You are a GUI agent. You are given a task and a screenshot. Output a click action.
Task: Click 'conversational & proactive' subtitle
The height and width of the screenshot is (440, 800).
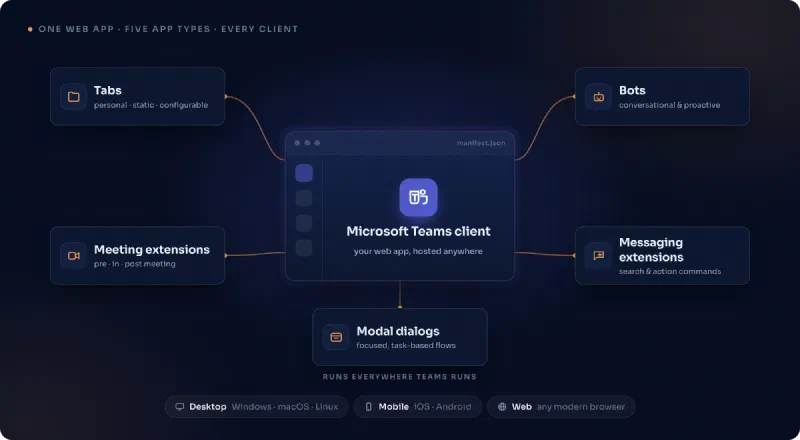coord(669,105)
